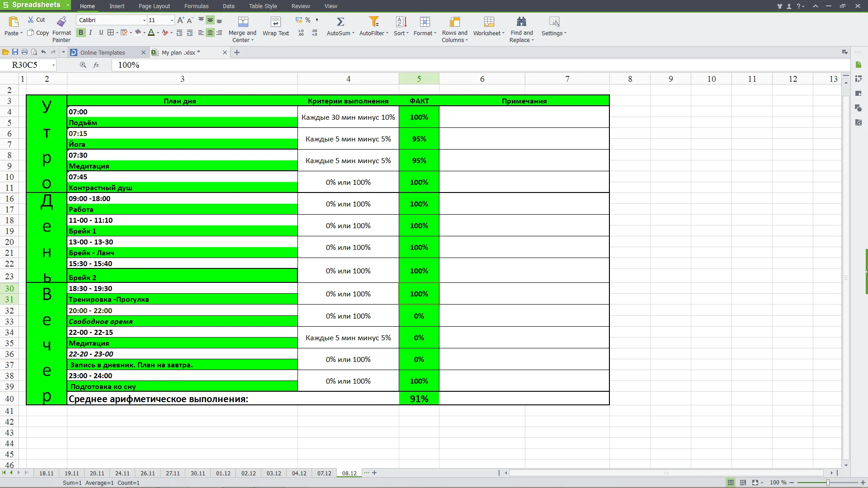This screenshot has width=868, height=488.
Task: Open the font size dropdown
Action: click(172, 20)
